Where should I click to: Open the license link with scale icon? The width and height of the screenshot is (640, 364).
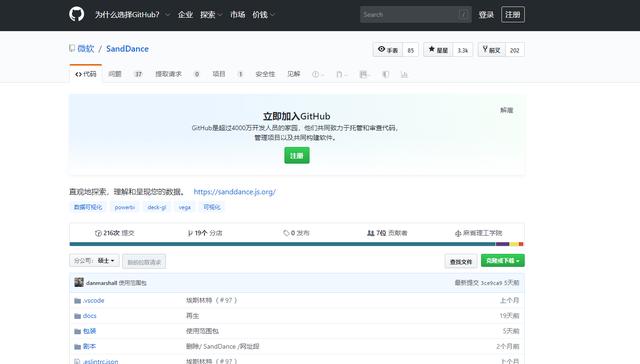(478, 233)
